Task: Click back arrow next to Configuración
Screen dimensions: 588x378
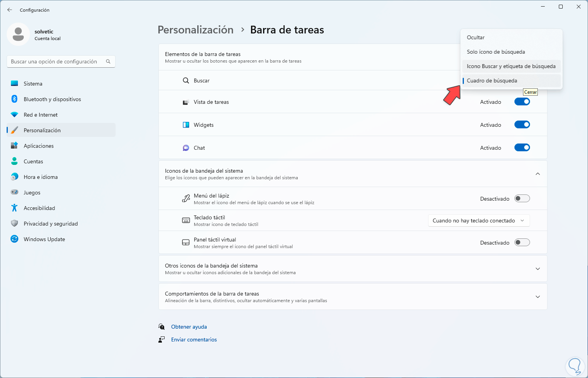Action: 10,10
